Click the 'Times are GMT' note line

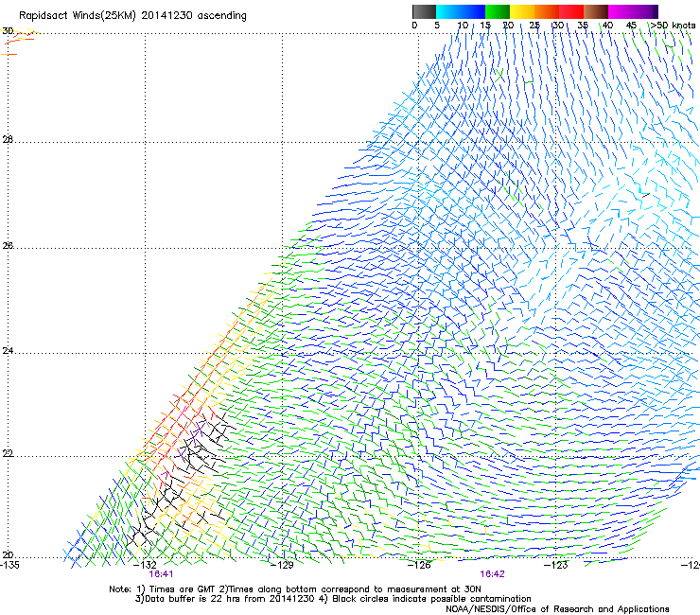[295, 589]
